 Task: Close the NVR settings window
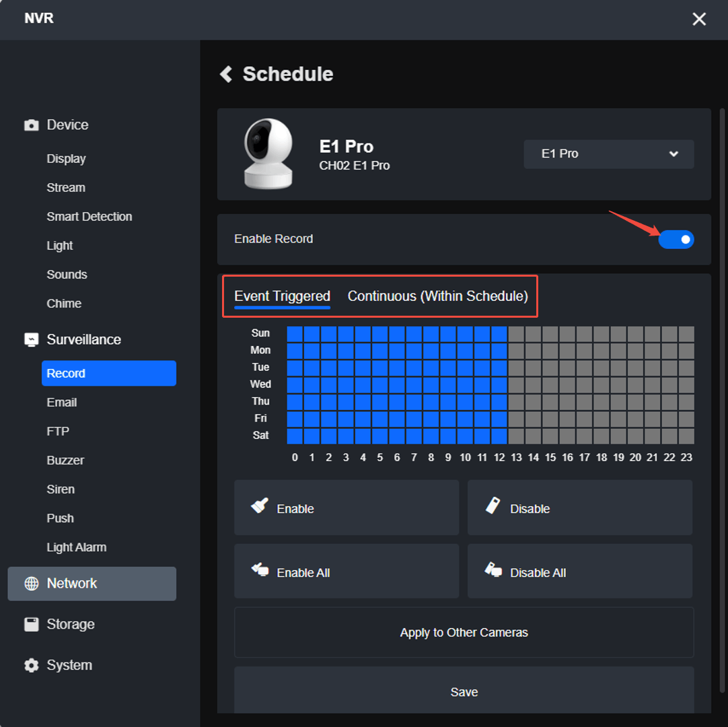pyautogui.click(x=699, y=19)
